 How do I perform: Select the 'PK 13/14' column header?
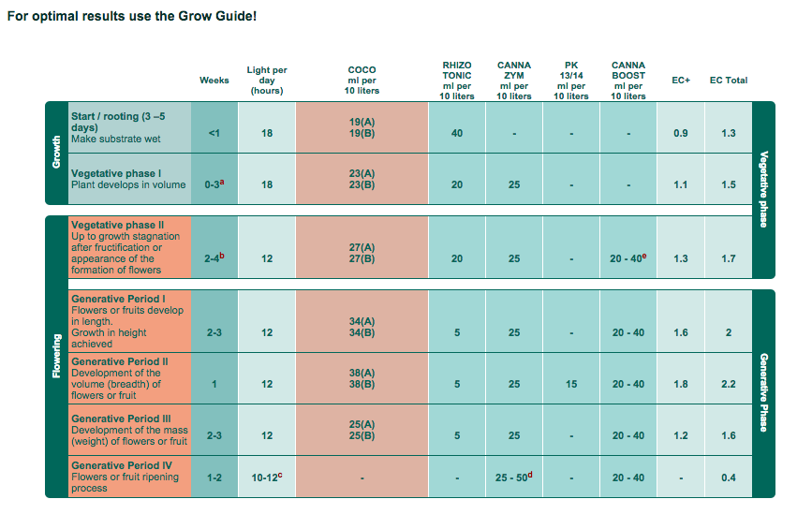[571, 81]
